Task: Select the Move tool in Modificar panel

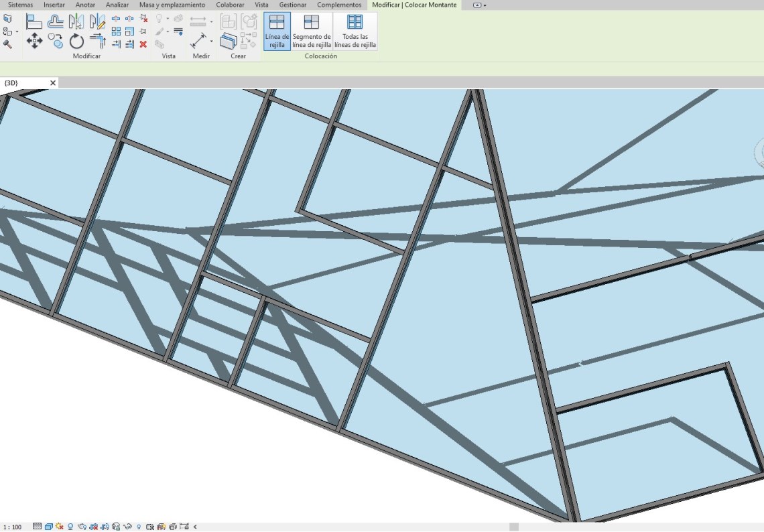Action: (34, 41)
